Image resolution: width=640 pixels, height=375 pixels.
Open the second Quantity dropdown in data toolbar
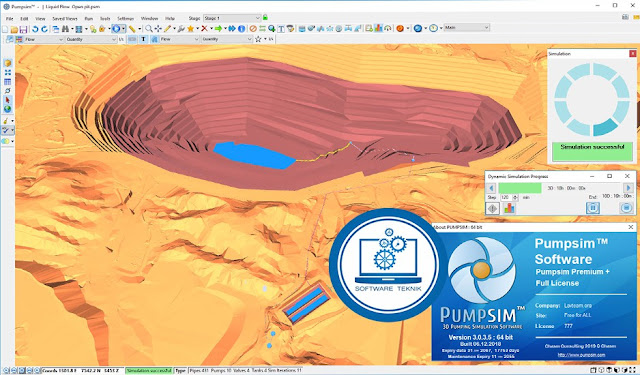click(227, 40)
